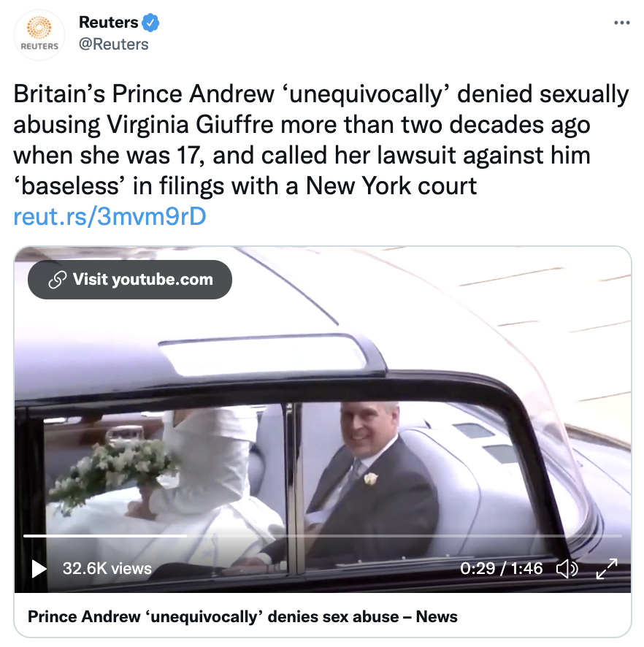Toggle video sound with speaker icon
Screen dimensions: 644x647
tap(567, 569)
